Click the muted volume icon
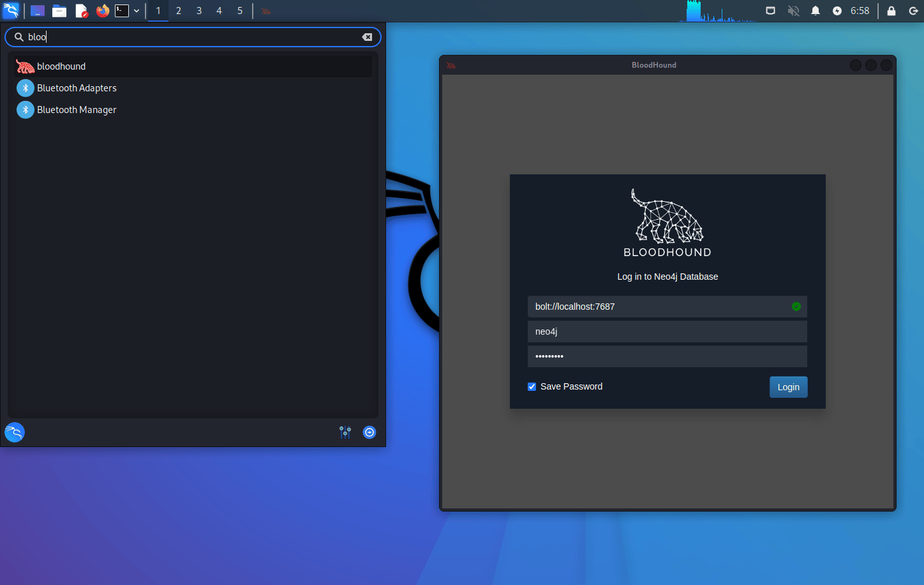Screen dimensions: 924x585 point(793,11)
